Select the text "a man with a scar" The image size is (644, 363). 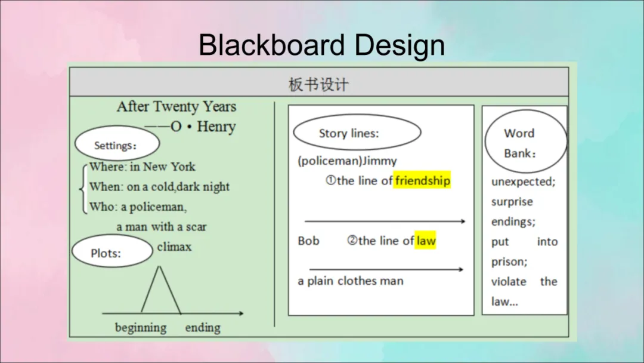click(x=162, y=226)
